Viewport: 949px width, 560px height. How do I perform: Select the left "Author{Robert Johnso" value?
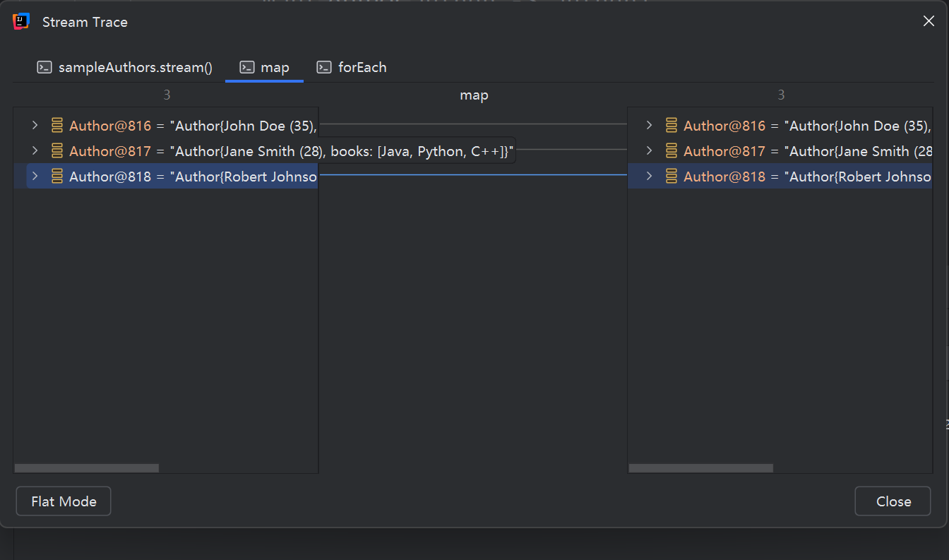click(x=244, y=177)
